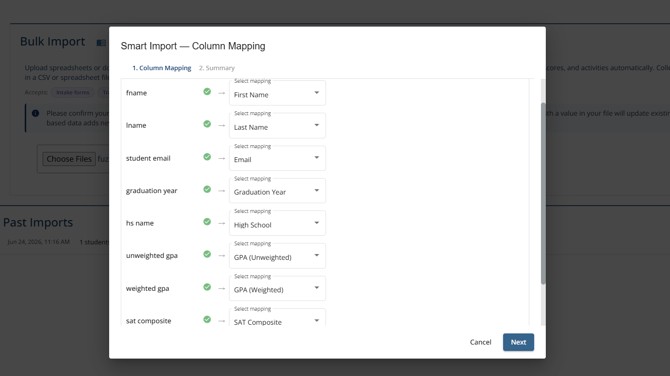
Task: Click the green checkmark beside sat composite
Action: [x=207, y=320]
